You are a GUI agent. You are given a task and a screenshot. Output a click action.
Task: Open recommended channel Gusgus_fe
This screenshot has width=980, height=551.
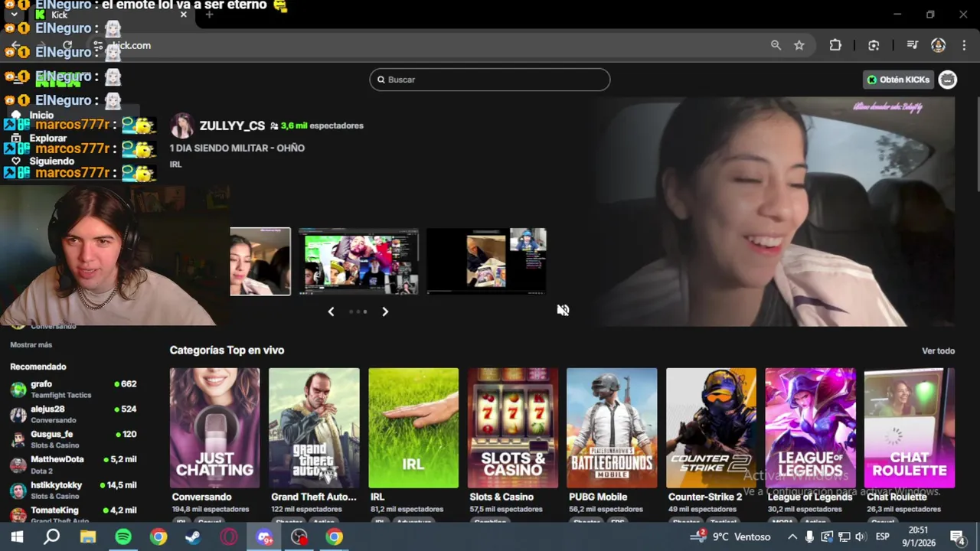[73, 439]
